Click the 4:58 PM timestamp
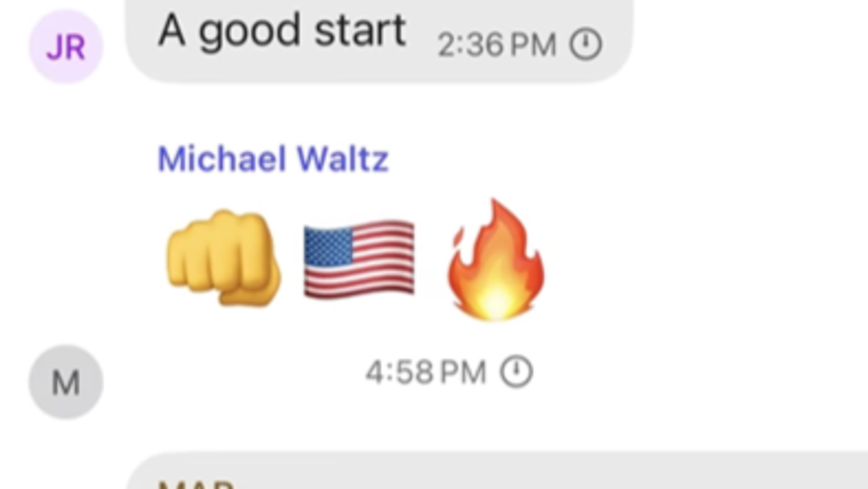Viewport: 868px width, 489px height. pos(426,372)
